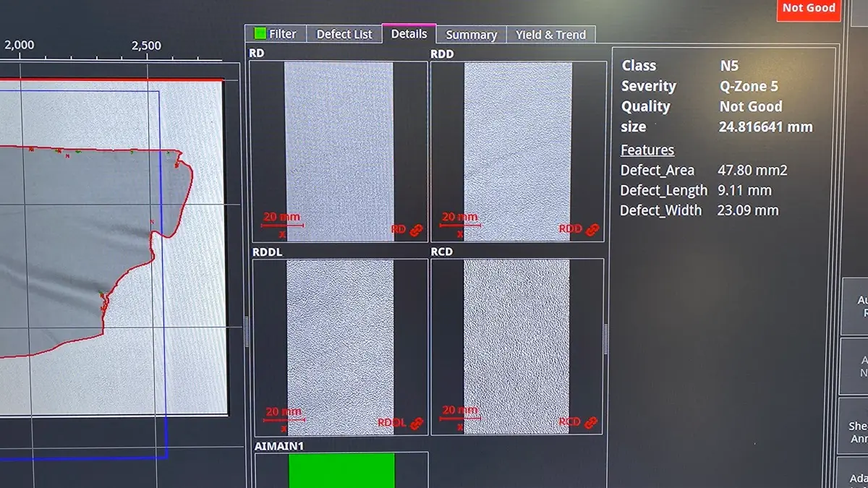The height and width of the screenshot is (488, 868).
Task: Click the Features heading link
Action: point(647,150)
